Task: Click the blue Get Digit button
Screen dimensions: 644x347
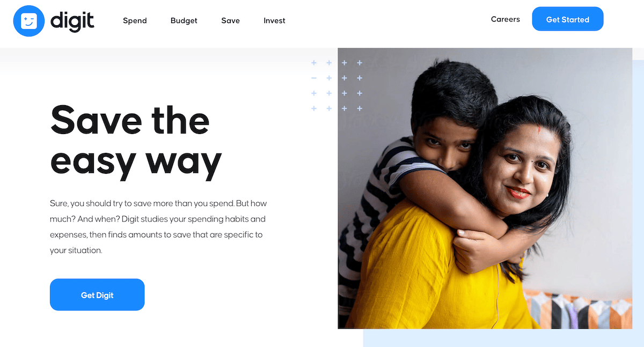Action: pos(97,294)
